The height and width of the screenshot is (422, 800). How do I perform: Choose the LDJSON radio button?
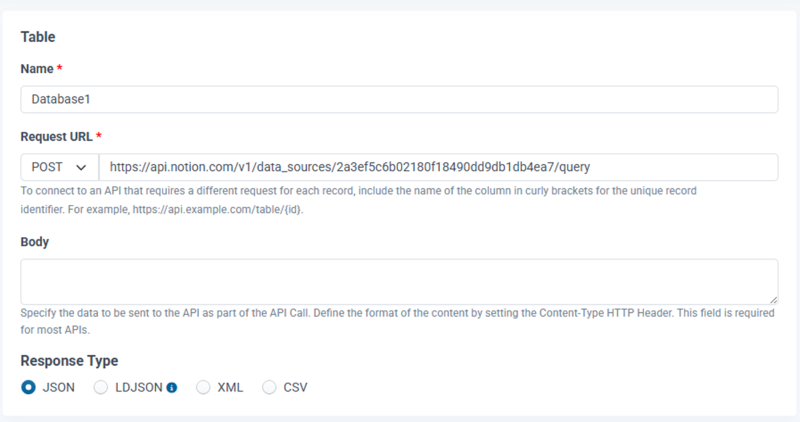[x=100, y=387]
